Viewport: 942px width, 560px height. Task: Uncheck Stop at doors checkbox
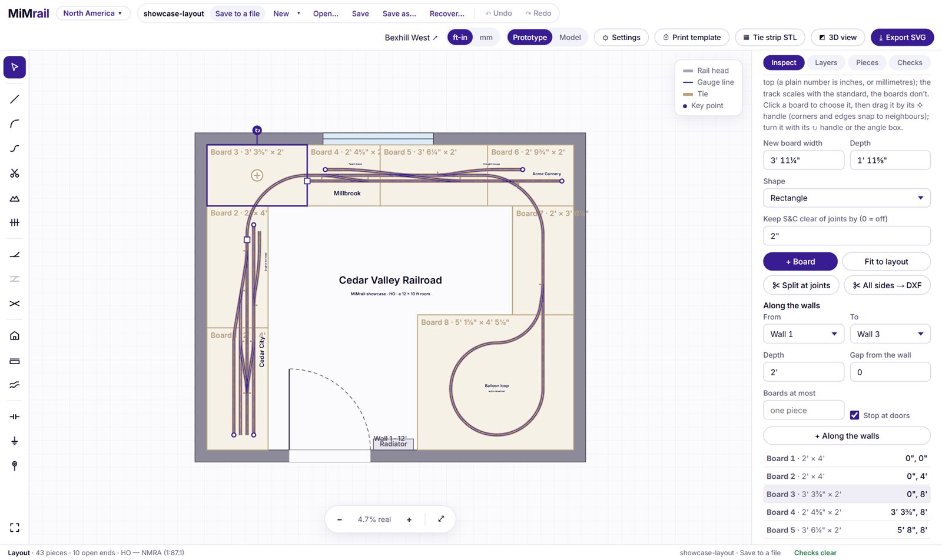click(x=855, y=415)
